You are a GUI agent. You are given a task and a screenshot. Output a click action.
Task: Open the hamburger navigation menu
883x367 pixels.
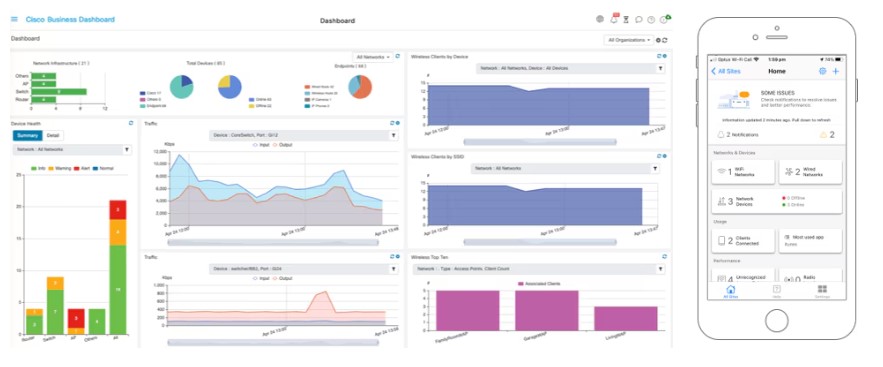point(14,19)
